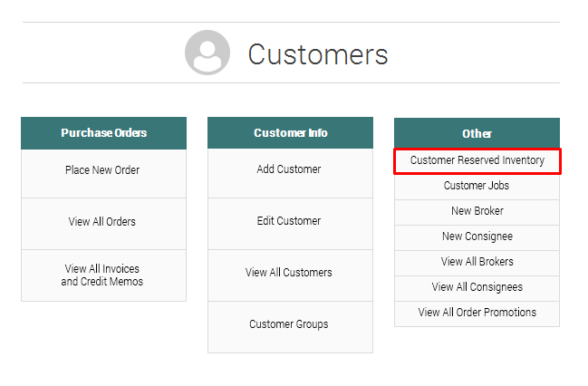Select the Other column header
Image resolution: width=588 pixels, height=386 pixels.
click(477, 133)
